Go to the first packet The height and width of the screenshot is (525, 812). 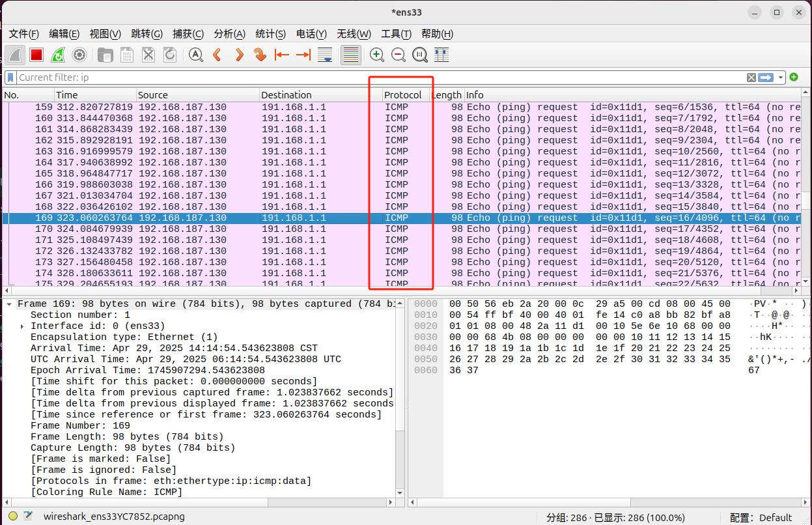(x=281, y=55)
